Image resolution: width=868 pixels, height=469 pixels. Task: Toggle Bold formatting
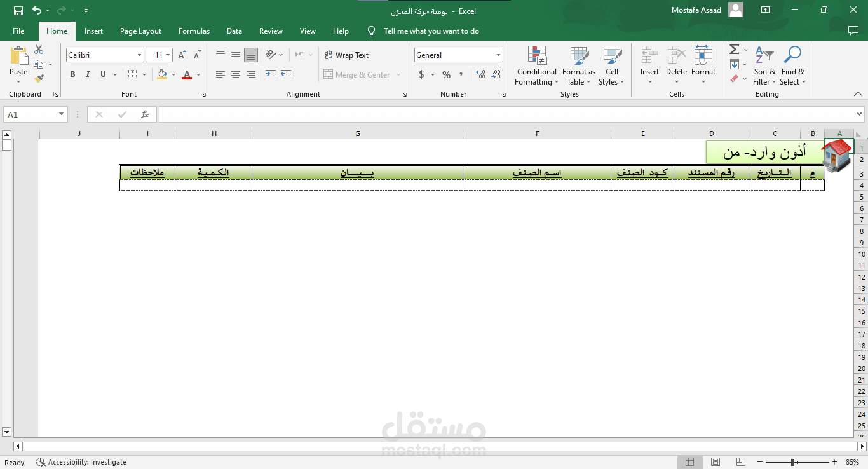pos(72,74)
